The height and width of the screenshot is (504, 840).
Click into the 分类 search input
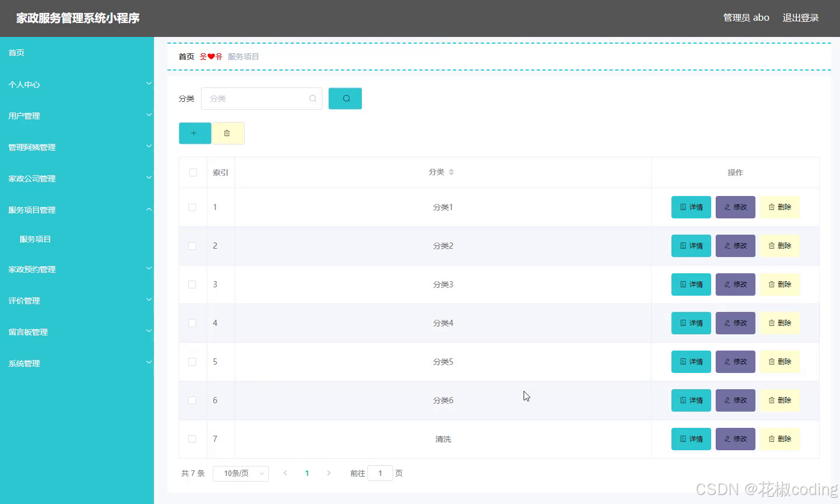click(x=262, y=99)
